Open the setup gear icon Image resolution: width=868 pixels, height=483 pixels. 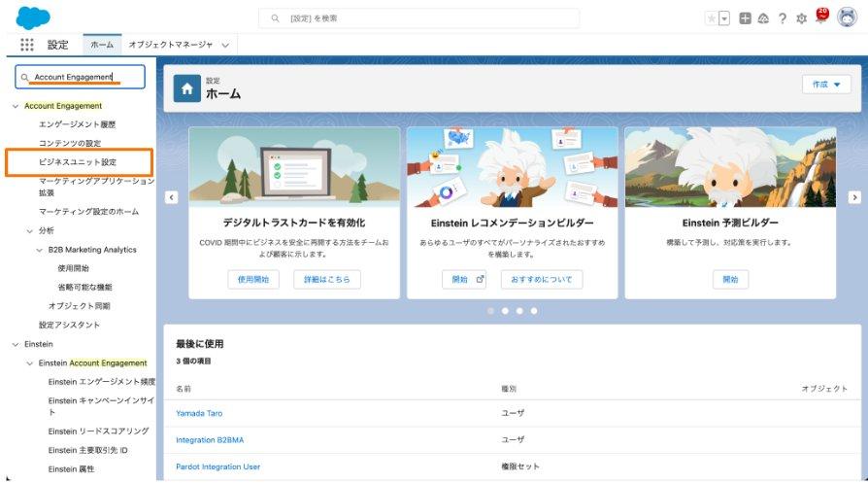click(801, 18)
